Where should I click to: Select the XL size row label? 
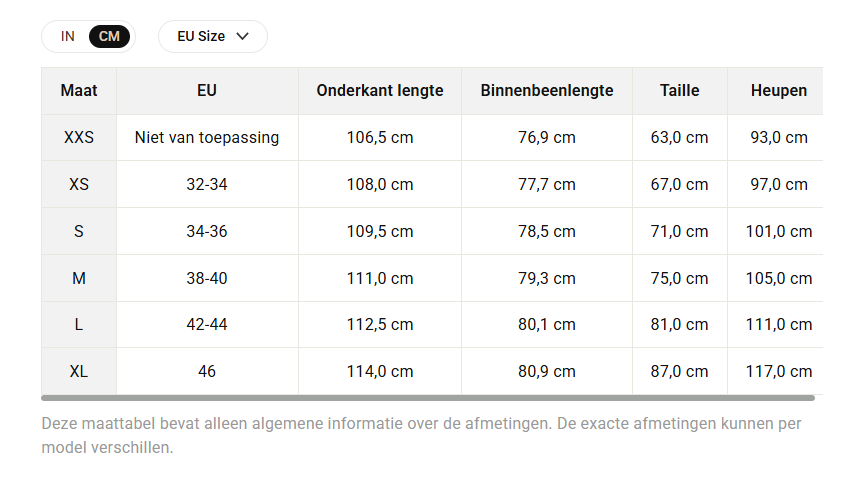[79, 372]
